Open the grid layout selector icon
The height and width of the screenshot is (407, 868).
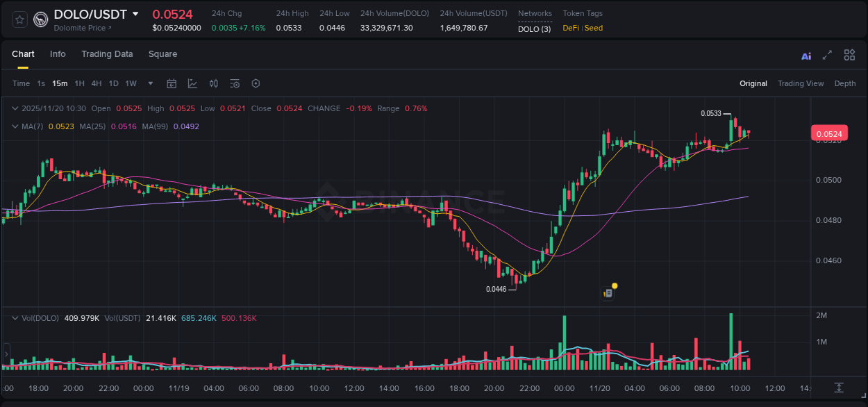[849, 54]
